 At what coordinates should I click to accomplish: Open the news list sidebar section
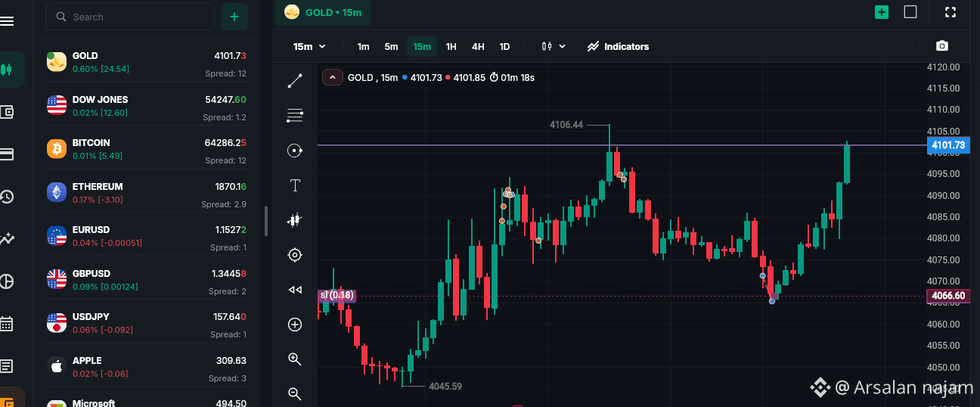7,366
